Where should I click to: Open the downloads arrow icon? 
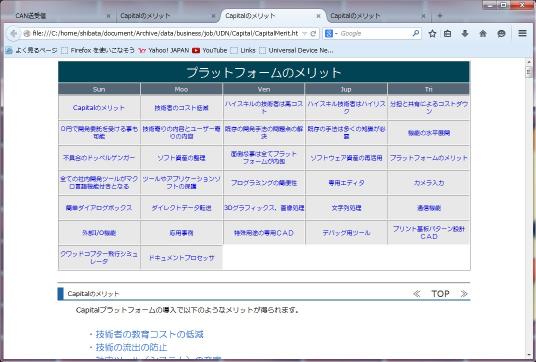click(465, 33)
